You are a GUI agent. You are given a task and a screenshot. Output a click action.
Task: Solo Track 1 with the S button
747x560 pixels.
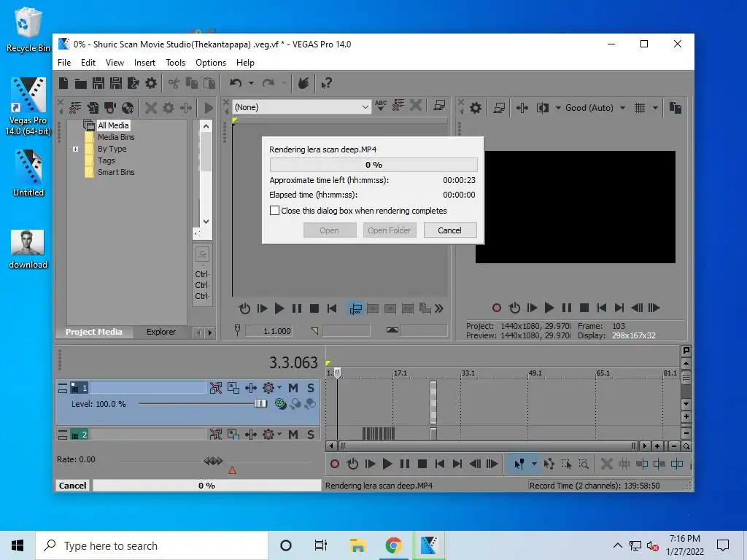311,388
